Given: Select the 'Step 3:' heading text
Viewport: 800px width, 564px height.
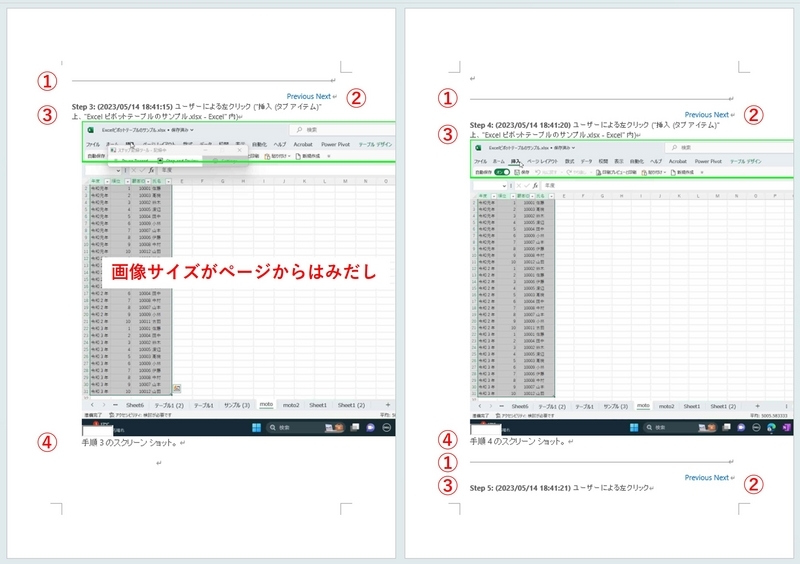Looking at the screenshot, I should pos(83,107).
